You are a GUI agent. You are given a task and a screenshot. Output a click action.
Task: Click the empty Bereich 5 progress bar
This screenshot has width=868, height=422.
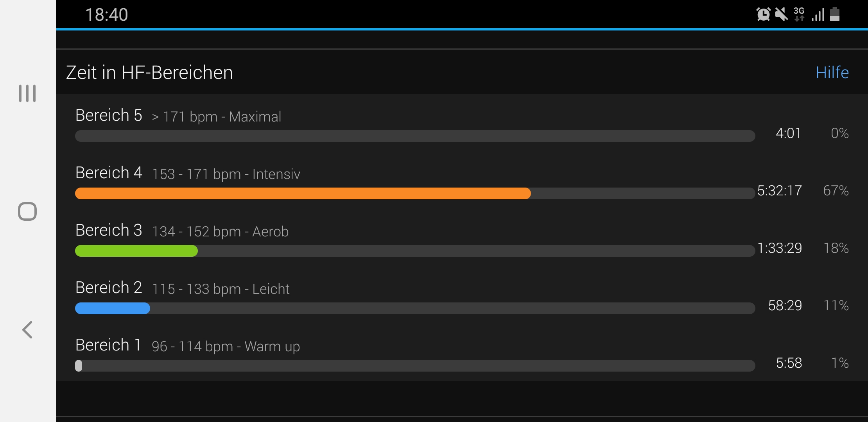[x=415, y=136]
